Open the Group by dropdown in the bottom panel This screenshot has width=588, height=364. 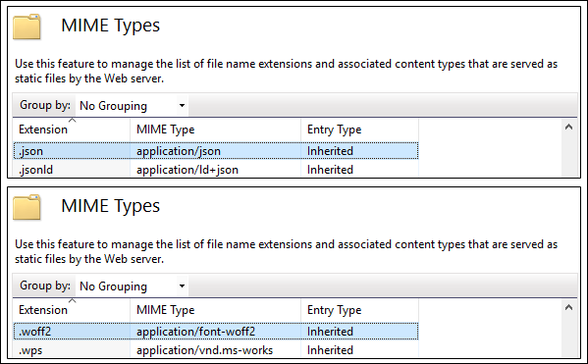132,286
